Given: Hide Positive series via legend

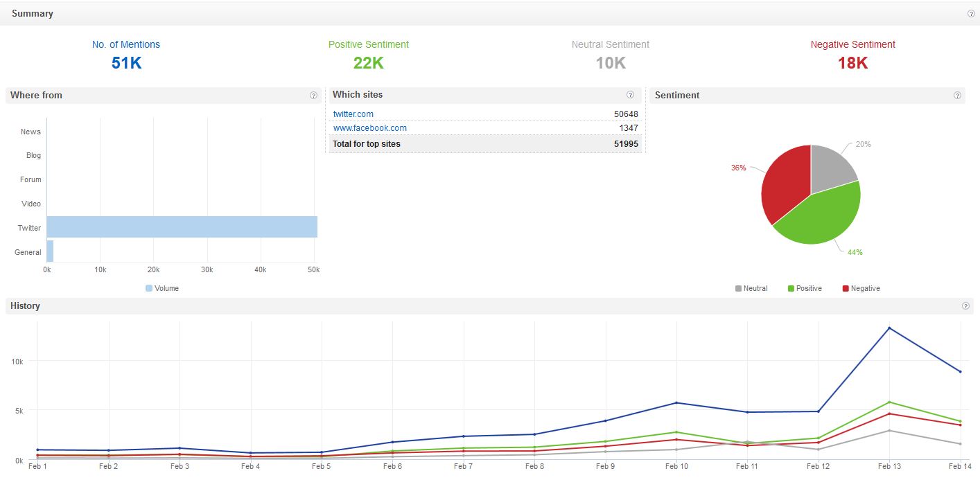Looking at the screenshot, I should click(x=805, y=288).
